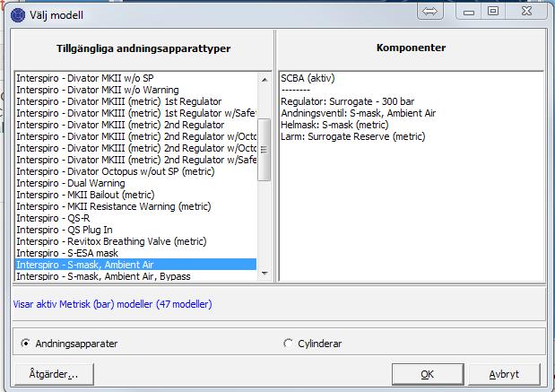Screen dimensions: 555x392
Task: Close the Välj modell dialog
Action: (526, 12)
